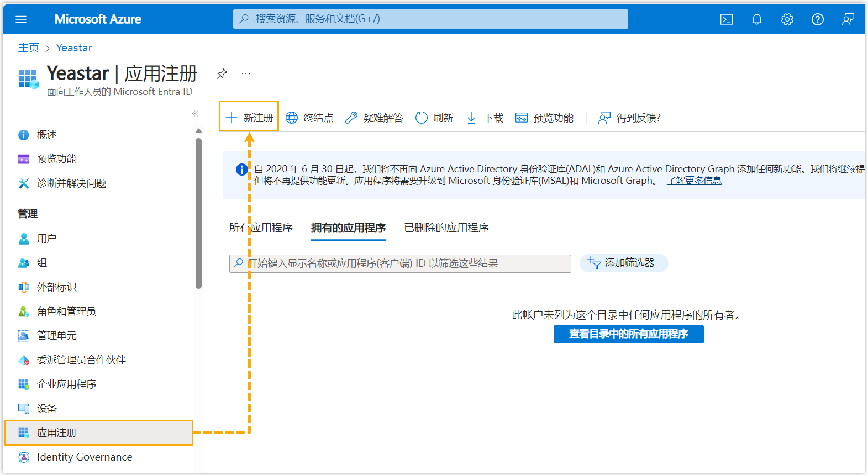This screenshot has width=868, height=476.
Task: Open the Azure portal hamburger menu
Action: [21, 19]
